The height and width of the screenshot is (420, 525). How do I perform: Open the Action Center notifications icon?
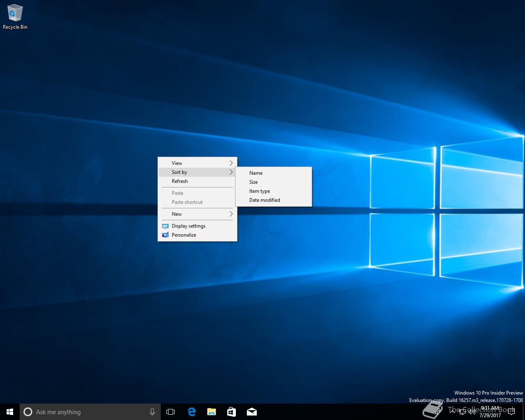(x=511, y=412)
